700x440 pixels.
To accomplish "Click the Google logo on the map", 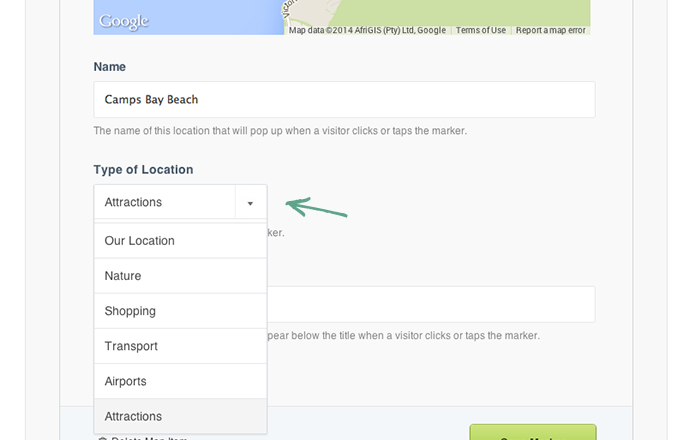I will [x=123, y=21].
